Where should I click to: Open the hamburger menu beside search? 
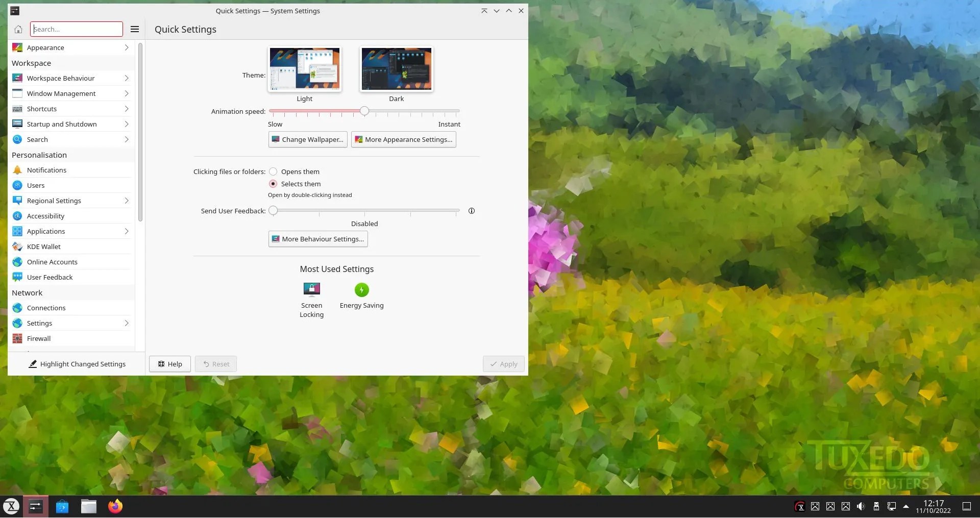tap(135, 29)
